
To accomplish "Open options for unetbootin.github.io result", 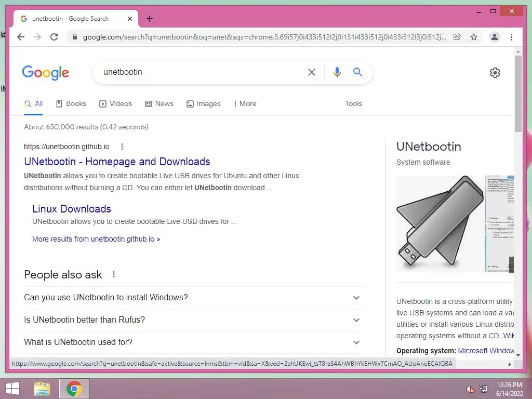I will (x=122, y=147).
